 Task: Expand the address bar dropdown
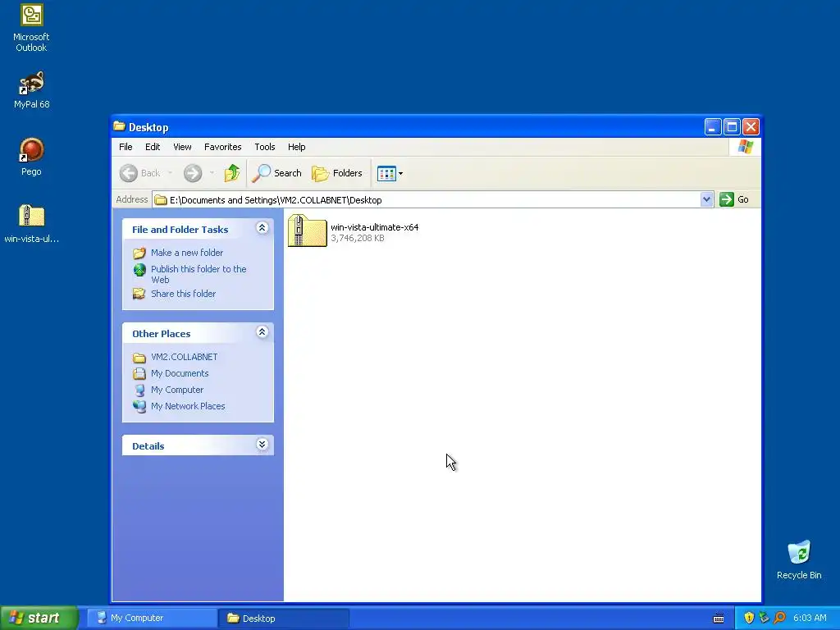click(x=706, y=200)
